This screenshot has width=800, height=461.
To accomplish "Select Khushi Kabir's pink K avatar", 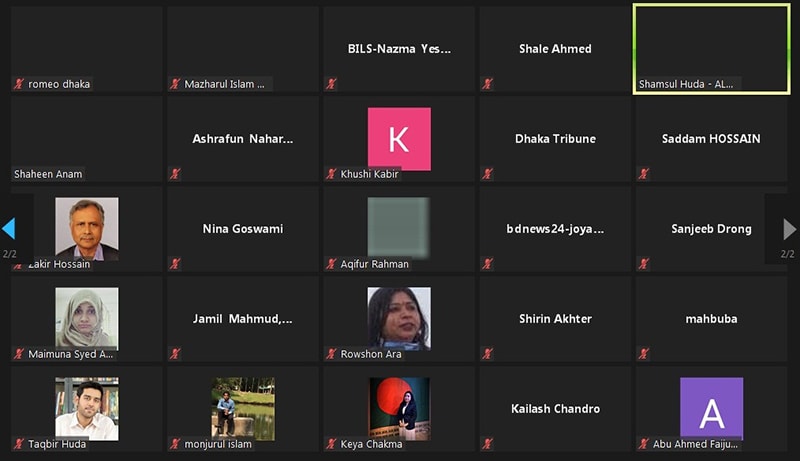I will tap(399, 139).
